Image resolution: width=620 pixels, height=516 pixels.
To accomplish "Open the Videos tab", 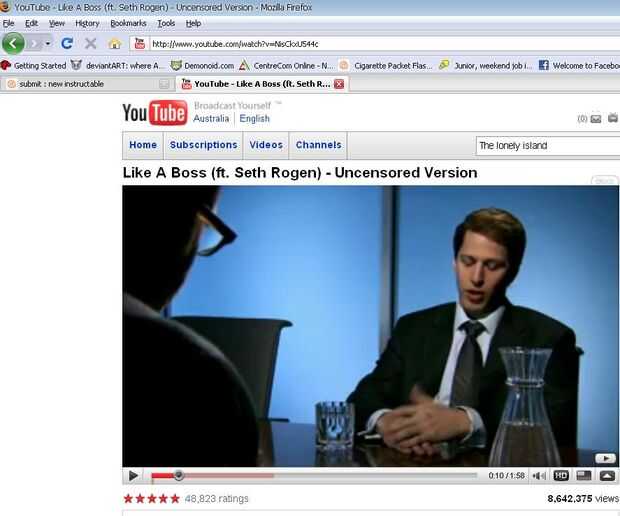I will click(x=266, y=145).
